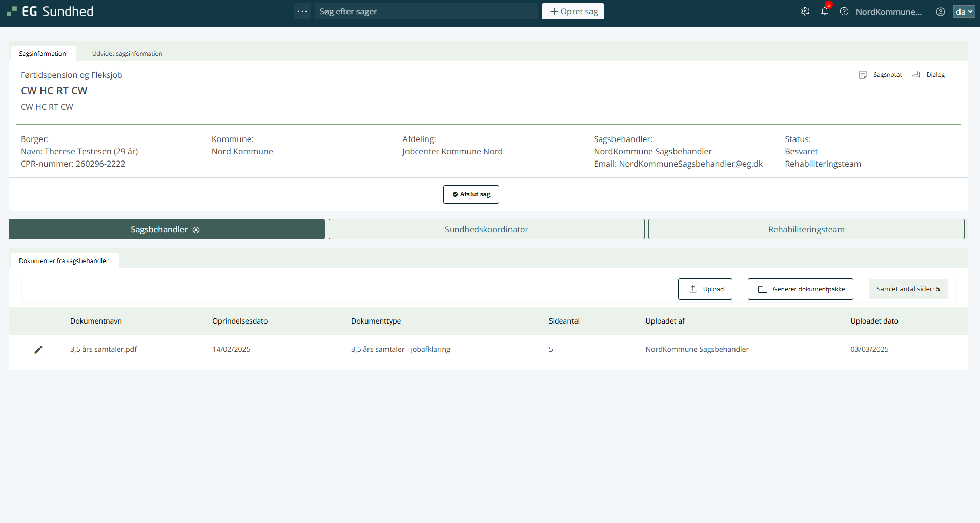The width and height of the screenshot is (980, 523).
Task: Click Generer dokumentpakke button
Action: tap(800, 289)
